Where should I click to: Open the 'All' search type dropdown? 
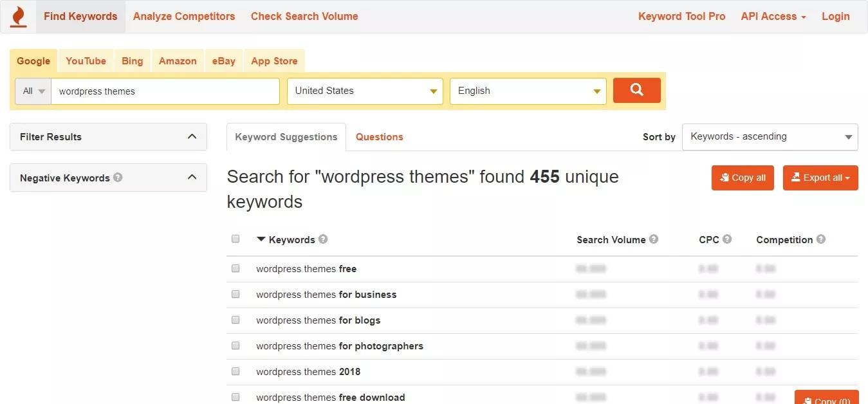[x=33, y=91]
